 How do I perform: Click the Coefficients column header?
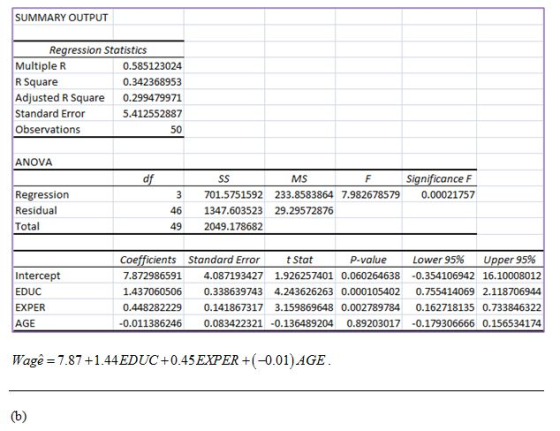(148, 260)
